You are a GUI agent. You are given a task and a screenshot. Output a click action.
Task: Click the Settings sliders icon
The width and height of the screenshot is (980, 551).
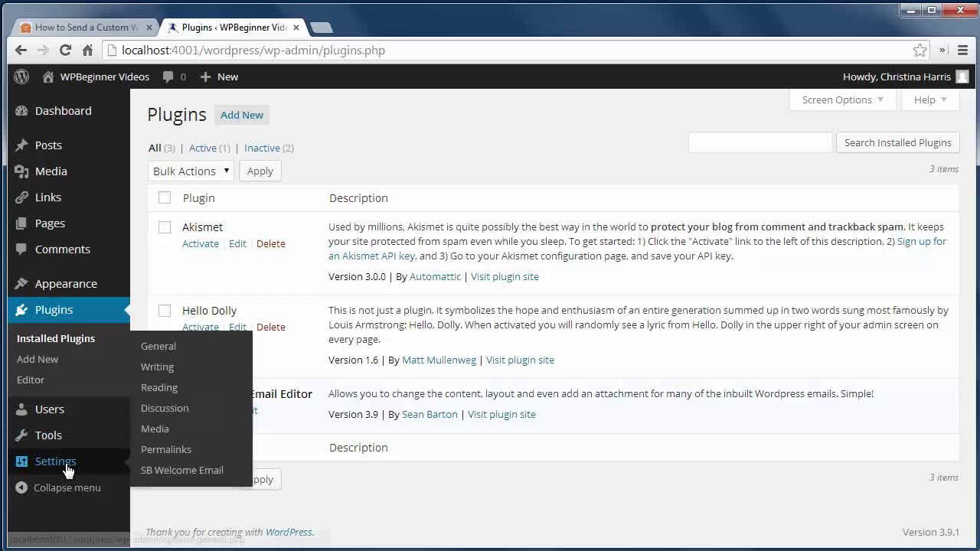tap(21, 461)
